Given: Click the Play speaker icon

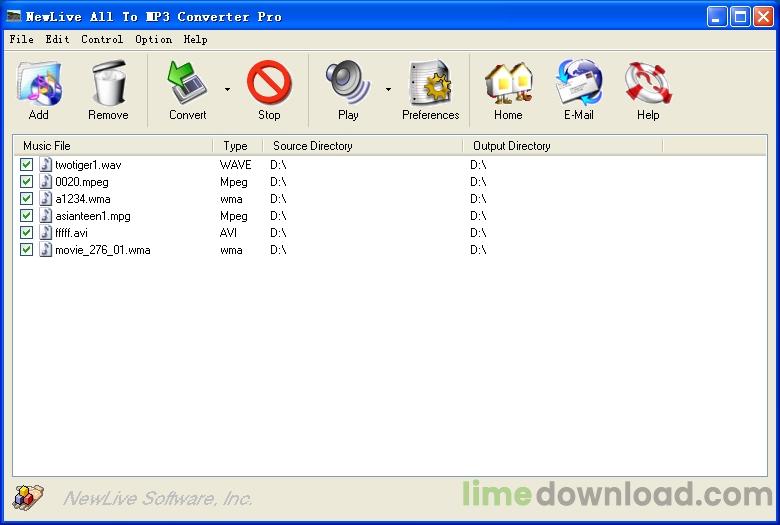Looking at the screenshot, I should [348, 83].
